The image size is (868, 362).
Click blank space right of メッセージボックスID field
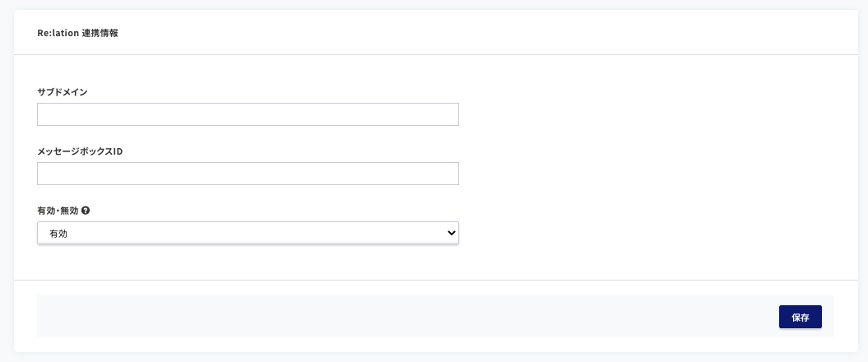point(650,174)
